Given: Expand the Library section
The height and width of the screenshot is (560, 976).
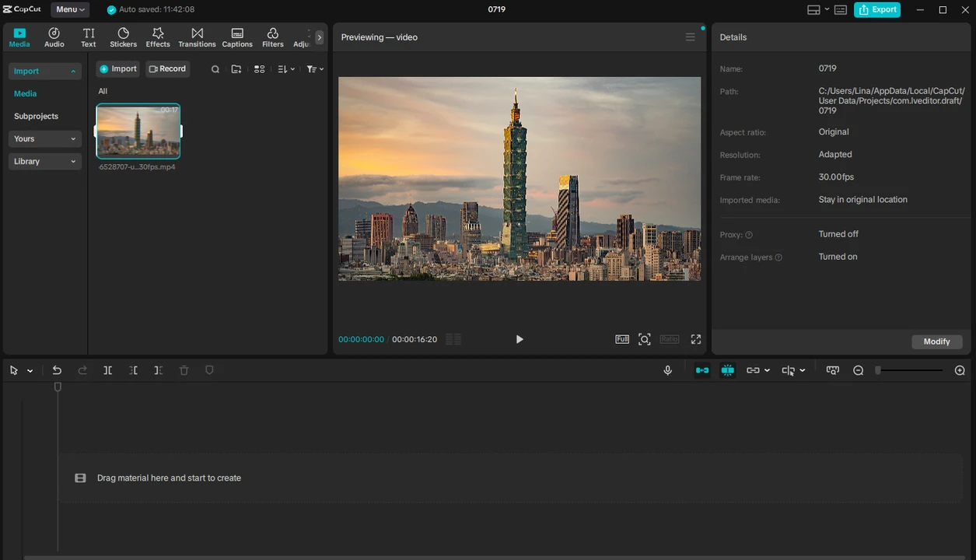Looking at the screenshot, I should [x=45, y=161].
